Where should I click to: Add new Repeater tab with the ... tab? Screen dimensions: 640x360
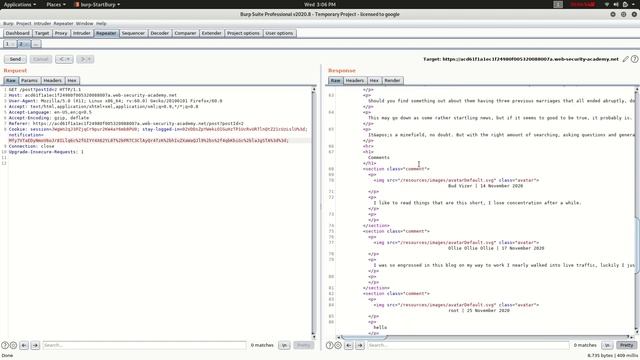[36, 44]
